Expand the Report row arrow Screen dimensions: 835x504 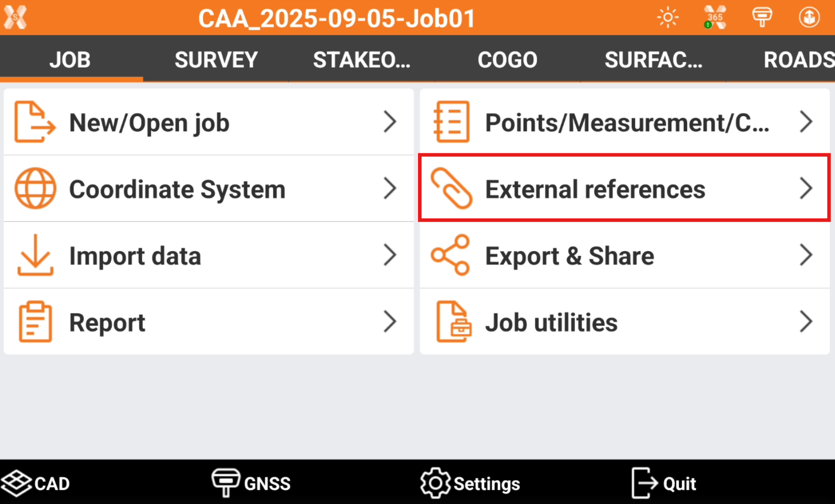[390, 322]
